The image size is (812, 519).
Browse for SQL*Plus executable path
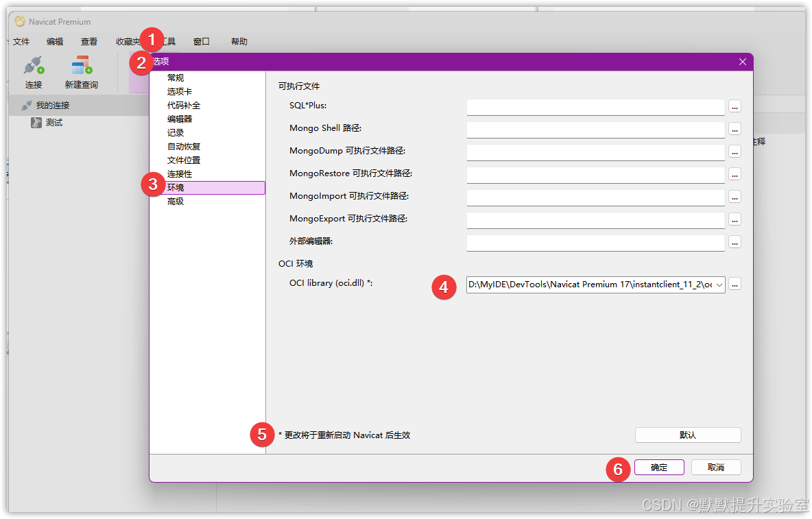coord(735,106)
